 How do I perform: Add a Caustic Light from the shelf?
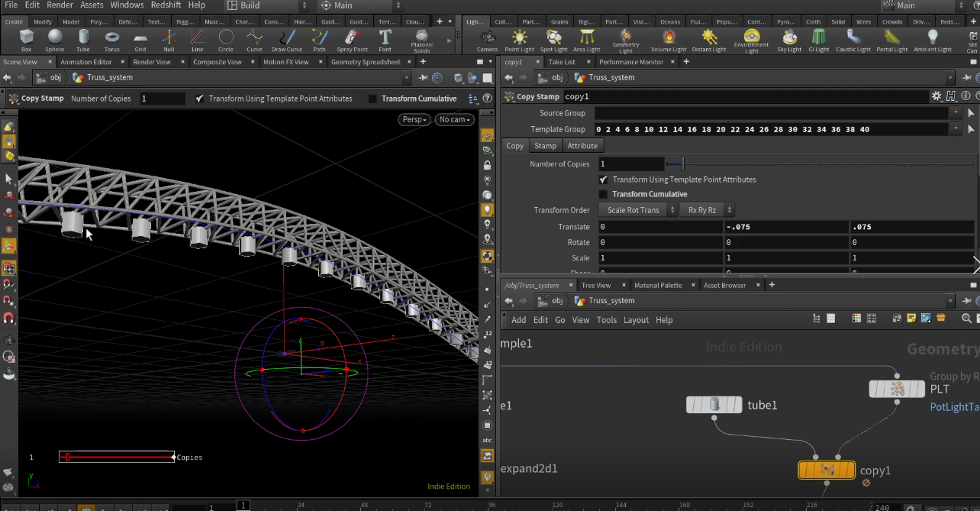point(853,40)
